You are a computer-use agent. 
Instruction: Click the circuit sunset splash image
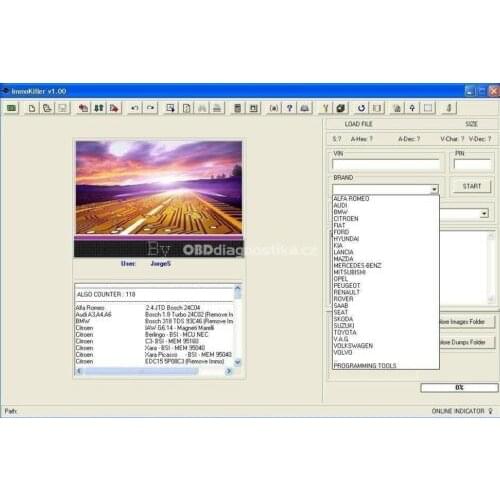[159, 187]
